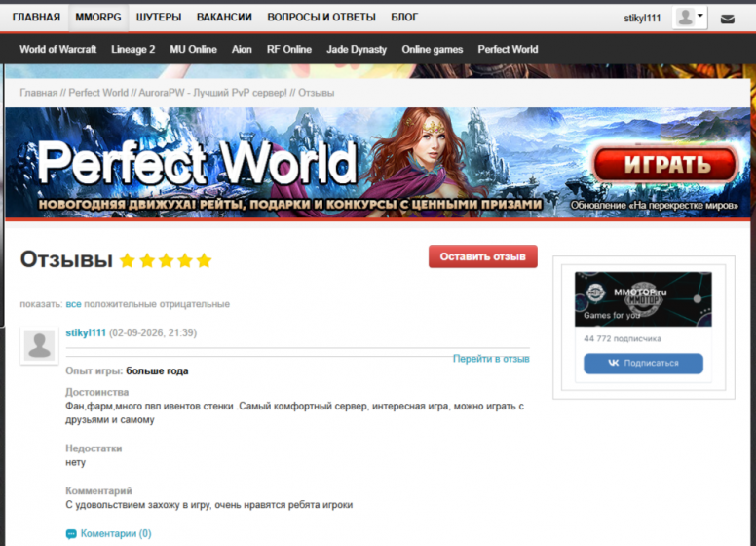
Task: Click AuroraPW - Лучший PvP сервер breadcrumb
Action: click(x=212, y=93)
